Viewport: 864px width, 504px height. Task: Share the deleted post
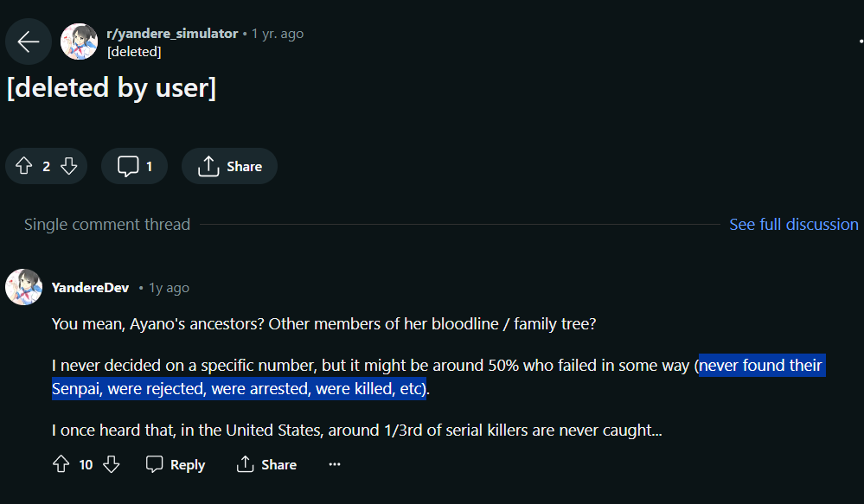(x=229, y=166)
